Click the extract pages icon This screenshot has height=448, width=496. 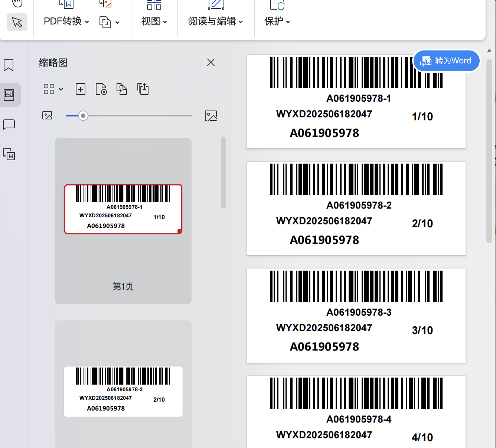[x=143, y=89]
